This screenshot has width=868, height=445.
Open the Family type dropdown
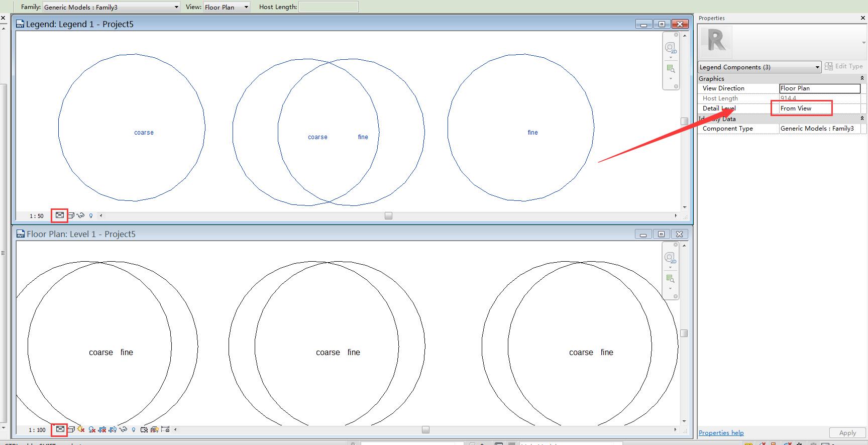pos(112,7)
